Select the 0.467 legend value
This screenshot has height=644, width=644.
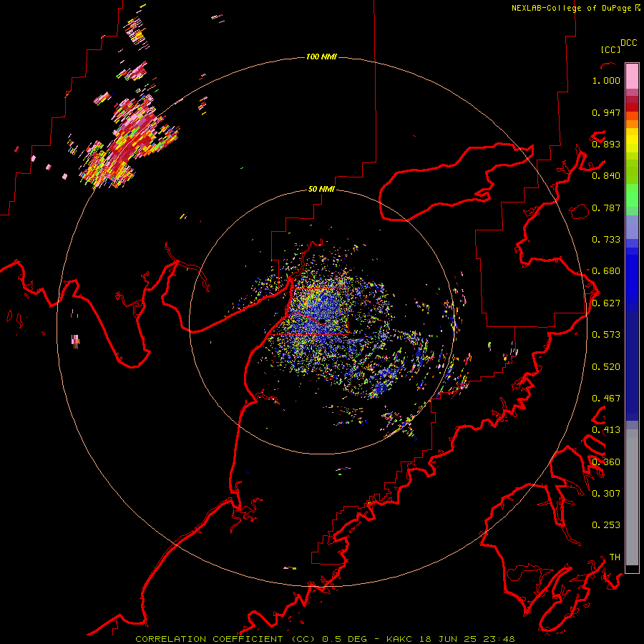click(x=606, y=399)
